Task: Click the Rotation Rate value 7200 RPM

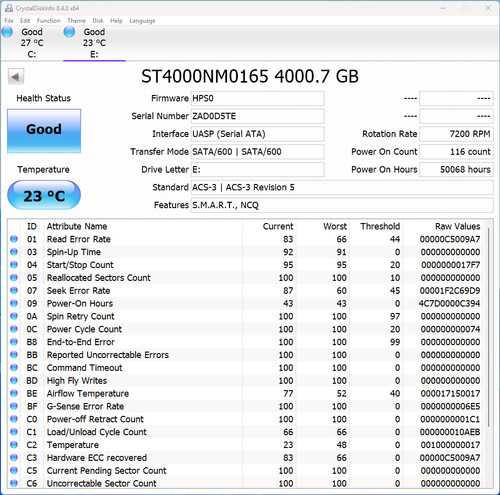Action: (x=456, y=134)
